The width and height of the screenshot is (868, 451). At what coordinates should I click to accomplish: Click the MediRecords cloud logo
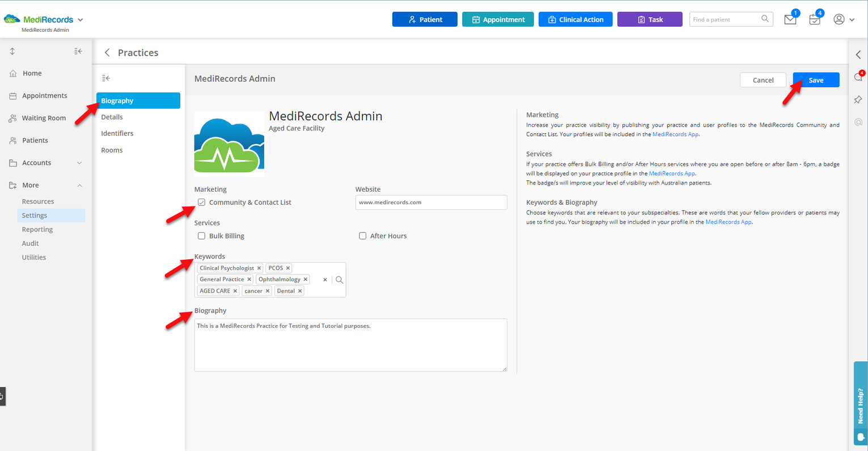(12, 19)
